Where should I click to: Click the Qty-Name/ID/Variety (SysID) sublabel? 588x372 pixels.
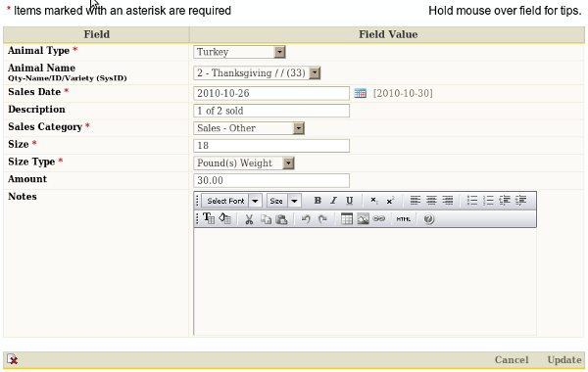pos(68,78)
